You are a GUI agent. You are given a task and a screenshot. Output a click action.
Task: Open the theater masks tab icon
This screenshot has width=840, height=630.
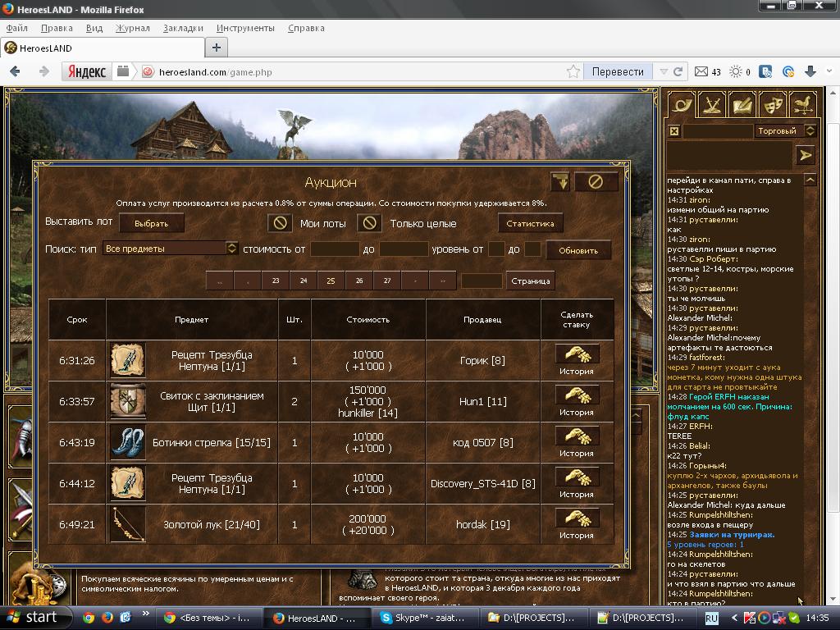coord(772,105)
